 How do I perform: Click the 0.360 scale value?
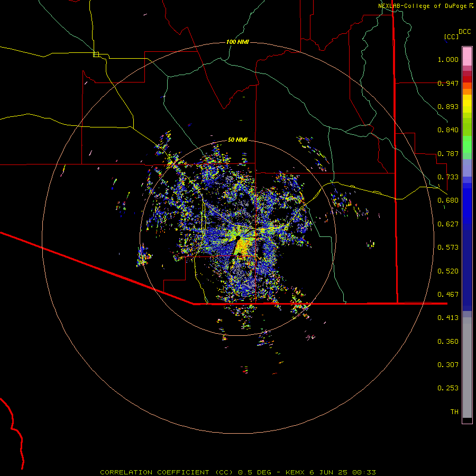click(x=448, y=342)
